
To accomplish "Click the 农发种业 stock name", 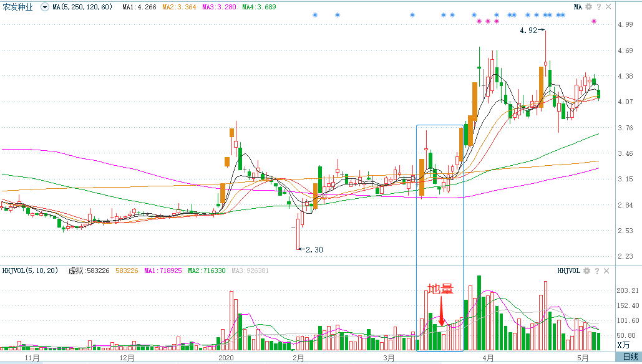I will click(17, 7).
